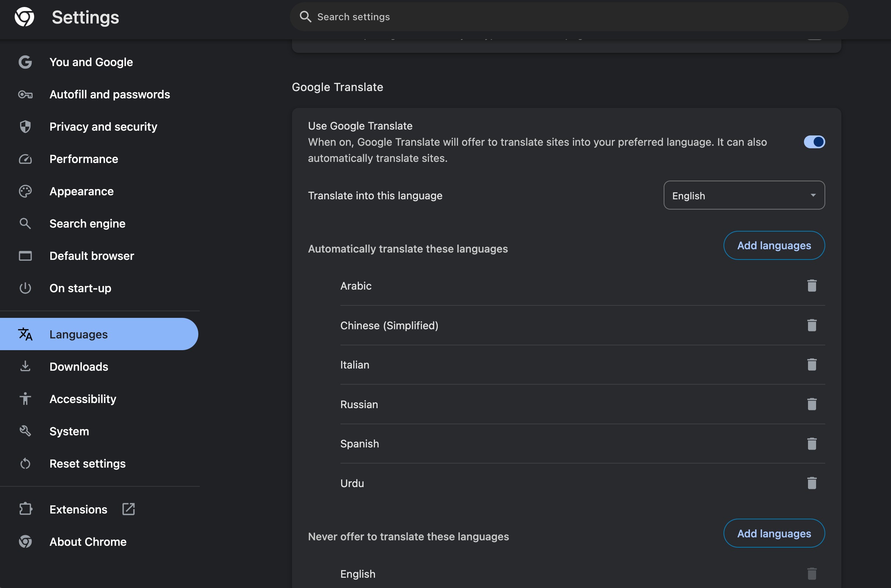
Task: Click the Google G icon in sidebar
Action: 25,62
